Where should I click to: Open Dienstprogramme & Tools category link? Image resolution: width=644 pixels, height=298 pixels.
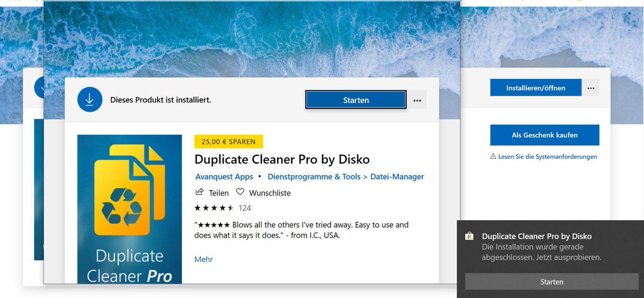click(314, 177)
